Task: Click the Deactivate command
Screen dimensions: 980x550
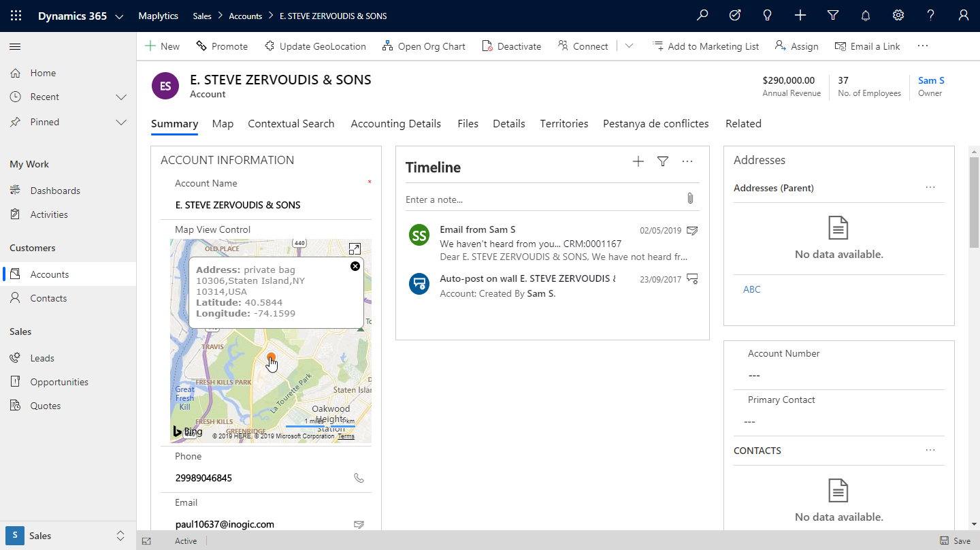Action: (x=512, y=46)
